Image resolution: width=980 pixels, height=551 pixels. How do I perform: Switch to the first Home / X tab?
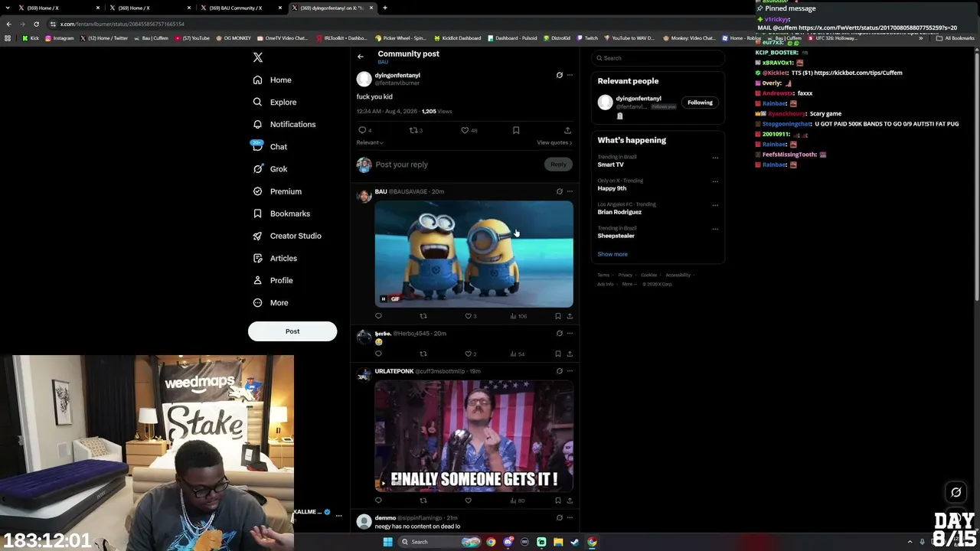pos(60,8)
